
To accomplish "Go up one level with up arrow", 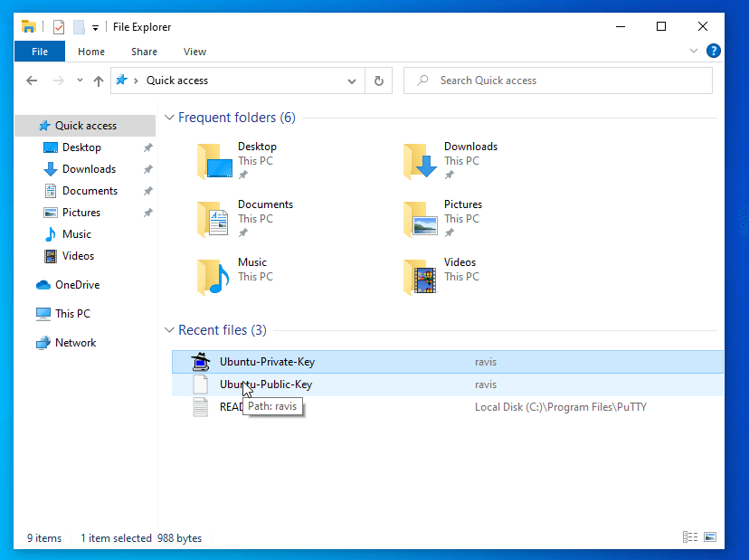I will point(99,81).
